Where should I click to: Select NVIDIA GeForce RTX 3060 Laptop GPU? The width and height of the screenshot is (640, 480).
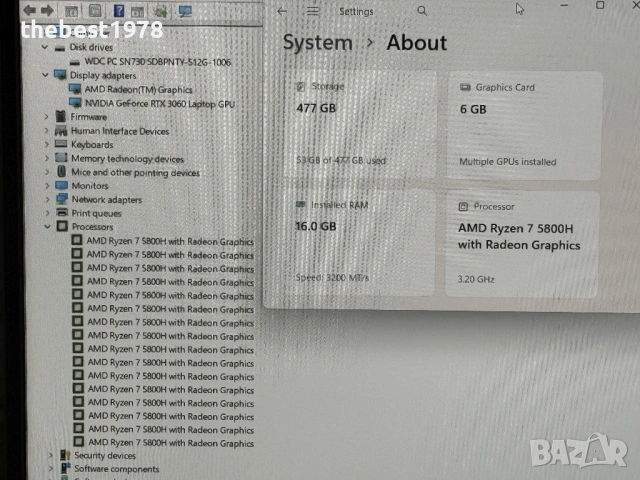160,104
